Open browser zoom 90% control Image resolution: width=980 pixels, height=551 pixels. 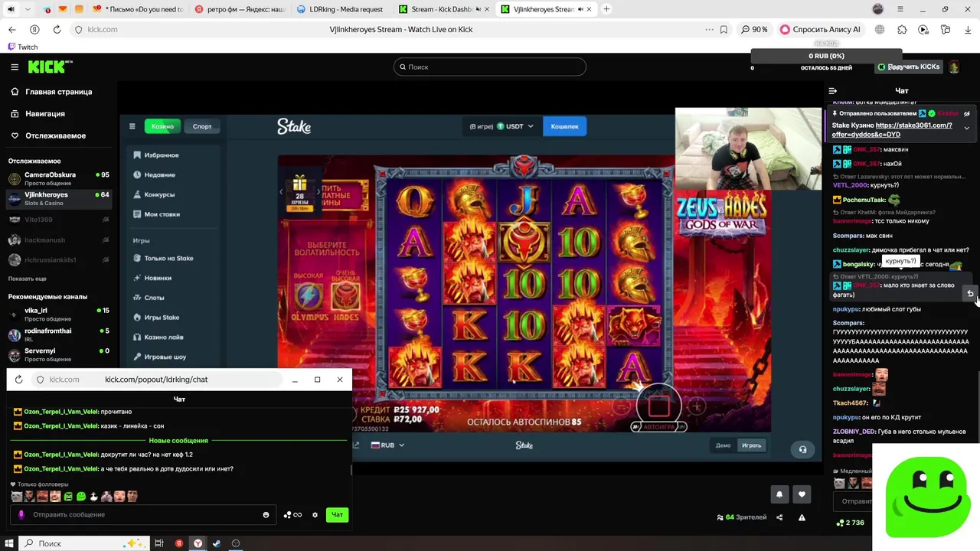click(x=754, y=29)
